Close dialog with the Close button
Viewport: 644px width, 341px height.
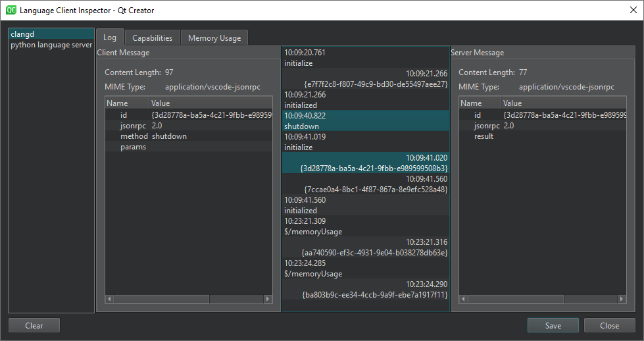(609, 325)
